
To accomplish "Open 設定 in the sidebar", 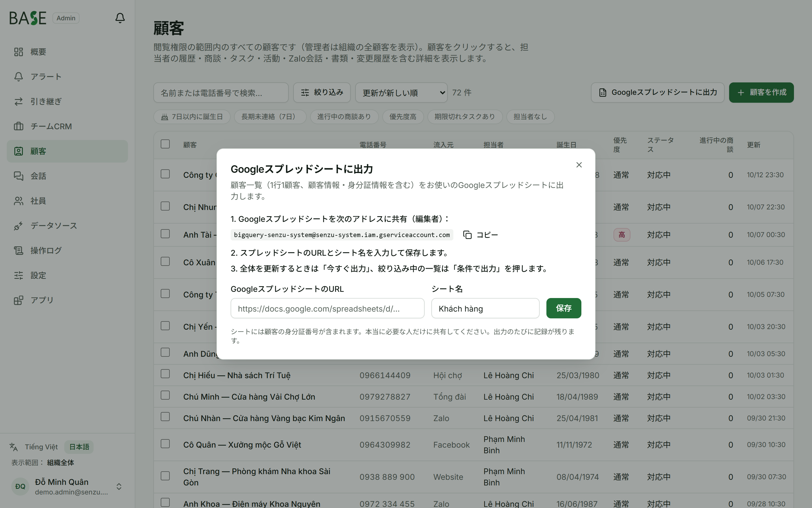I will [67, 275].
